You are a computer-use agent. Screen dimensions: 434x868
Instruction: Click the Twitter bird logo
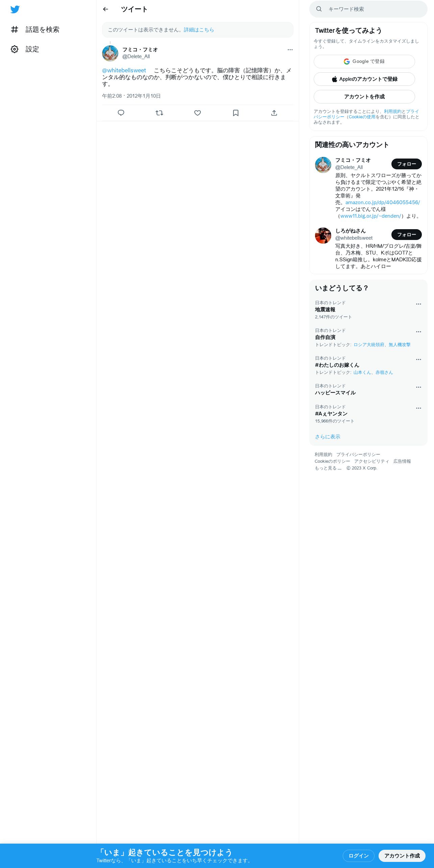[x=15, y=9]
